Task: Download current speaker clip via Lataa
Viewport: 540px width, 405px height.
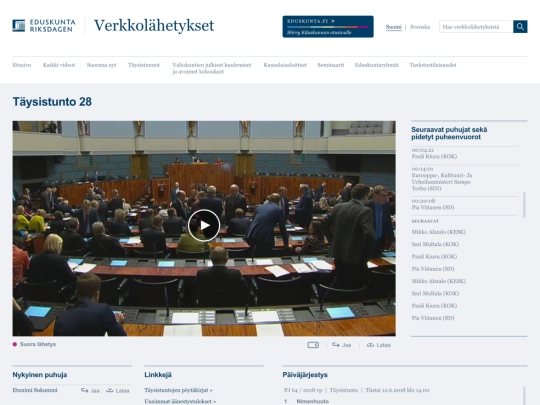Action: (117, 391)
